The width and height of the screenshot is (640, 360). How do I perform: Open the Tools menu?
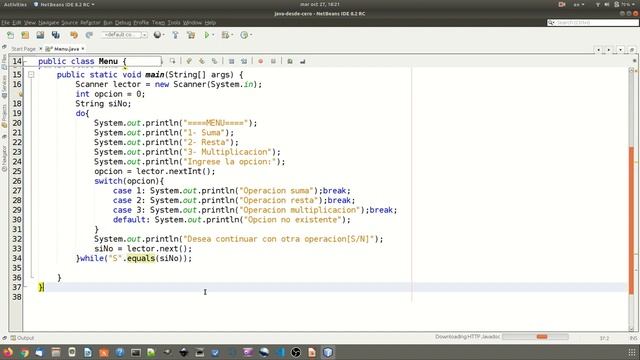[x=174, y=23]
